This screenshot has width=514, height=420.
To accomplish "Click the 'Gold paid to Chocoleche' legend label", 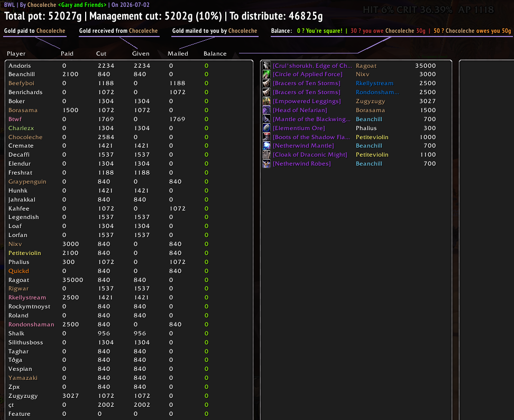I will [x=35, y=31].
